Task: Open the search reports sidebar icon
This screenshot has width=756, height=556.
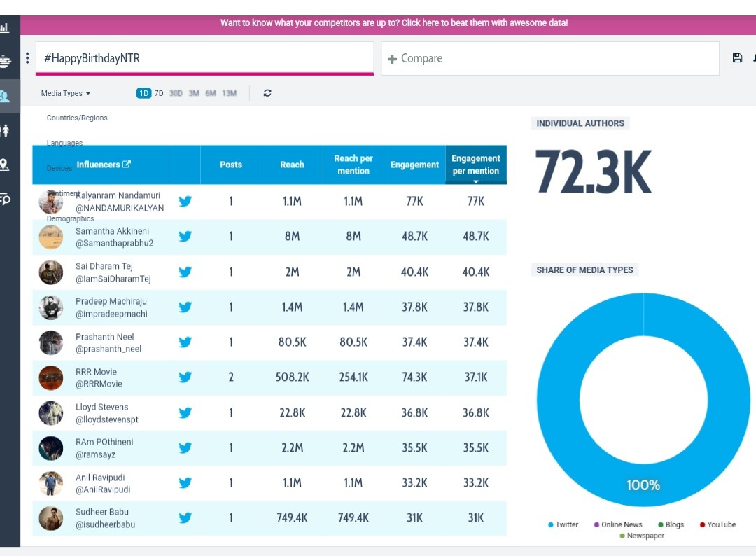Action: point(6,199)
